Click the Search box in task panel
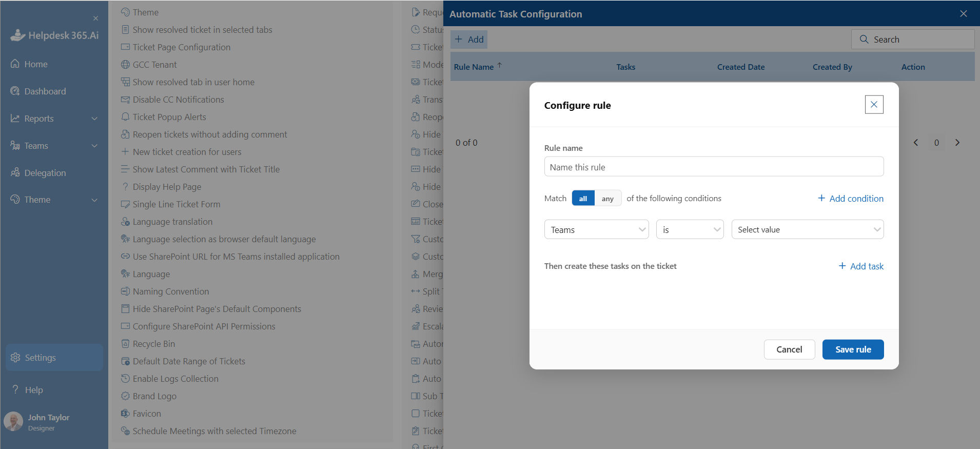The width and height of the screenshot is (980, 449). click(913, 39)
